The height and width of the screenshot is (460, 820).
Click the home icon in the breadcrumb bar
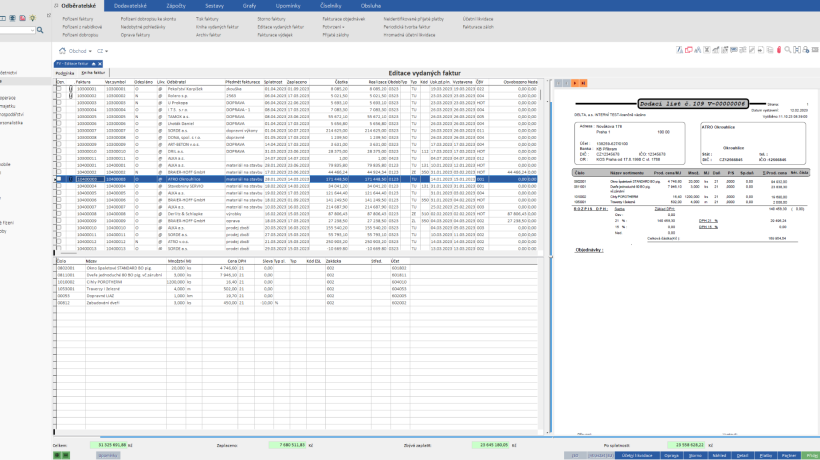pyautogui.click(x=63, y=50)
